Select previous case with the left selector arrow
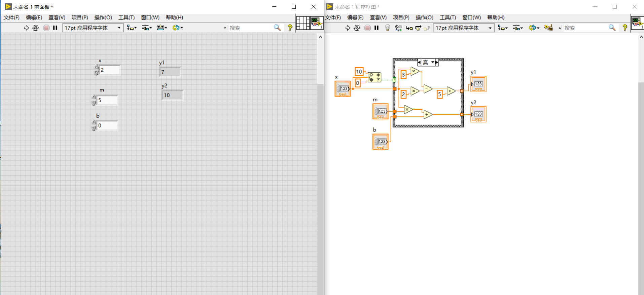The height and width of the screenshot is (295, 644). point(419,62)
